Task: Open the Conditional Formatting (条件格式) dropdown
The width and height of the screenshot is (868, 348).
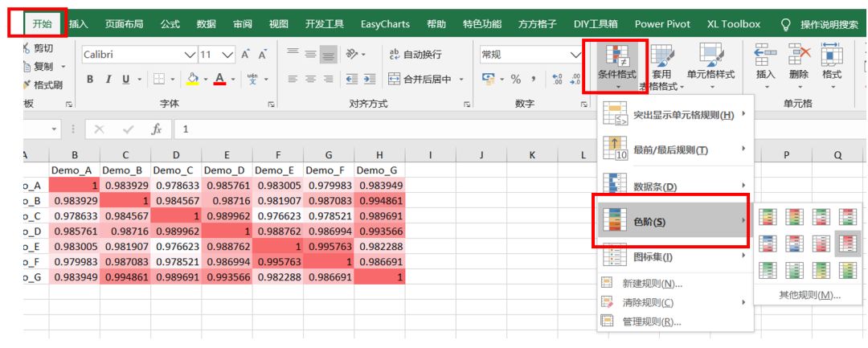Action: 616,67
